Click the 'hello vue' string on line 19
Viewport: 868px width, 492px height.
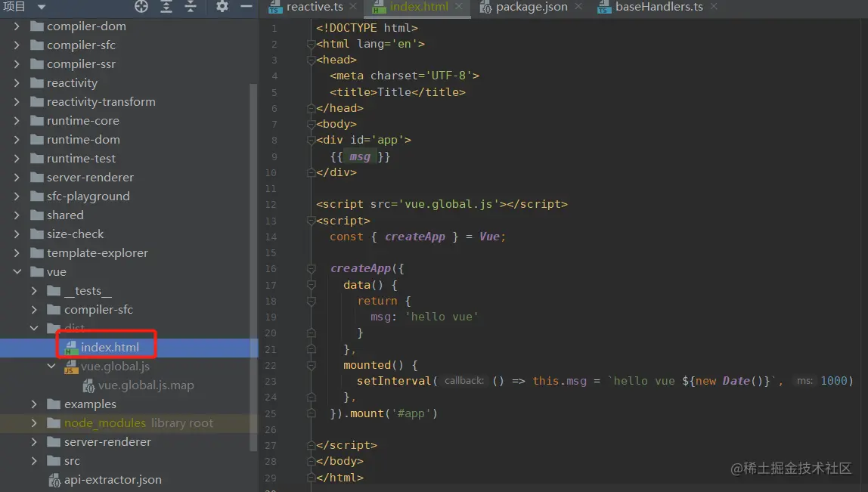442,317
